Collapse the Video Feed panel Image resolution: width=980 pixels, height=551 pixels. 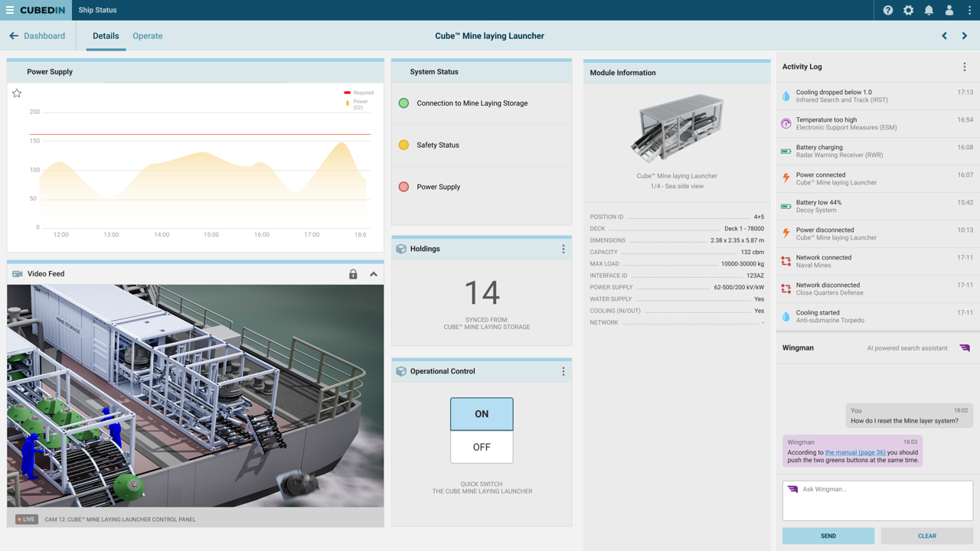coord(374,273)
